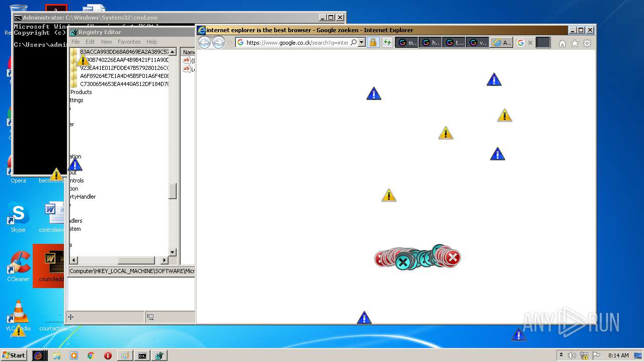Switch to Registry Editor taskbar button
The image size is (644, 362).
point(159,355)
